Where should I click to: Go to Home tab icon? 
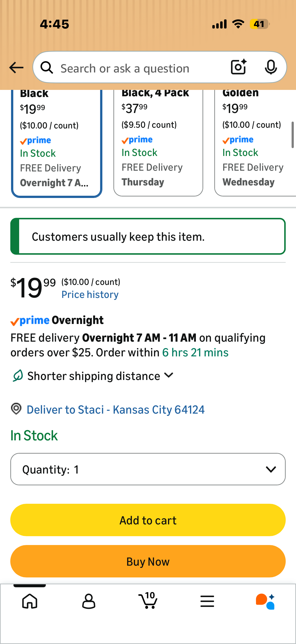point(30,601)
